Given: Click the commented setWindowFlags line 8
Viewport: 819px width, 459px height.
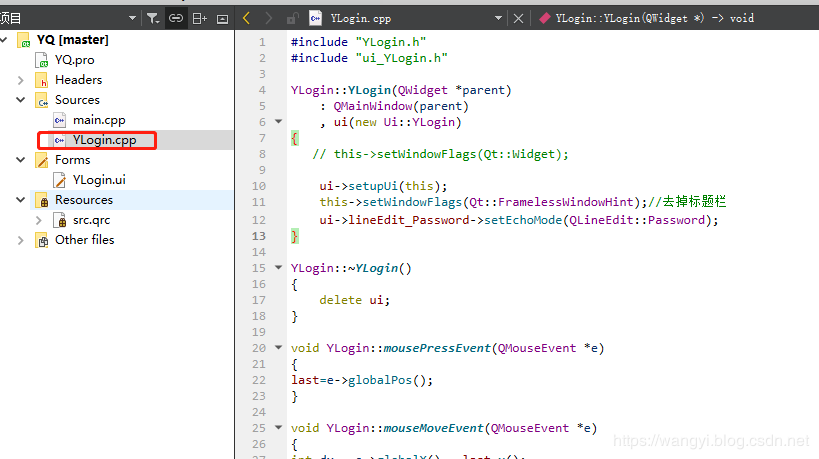Looking at the screenshot, I should click(x=440, y=154).
